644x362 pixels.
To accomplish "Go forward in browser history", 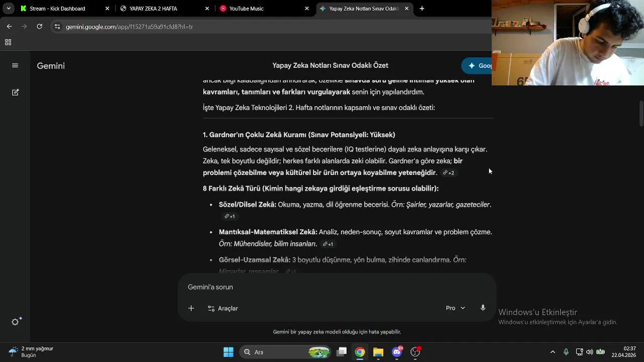I will (24, 27).
